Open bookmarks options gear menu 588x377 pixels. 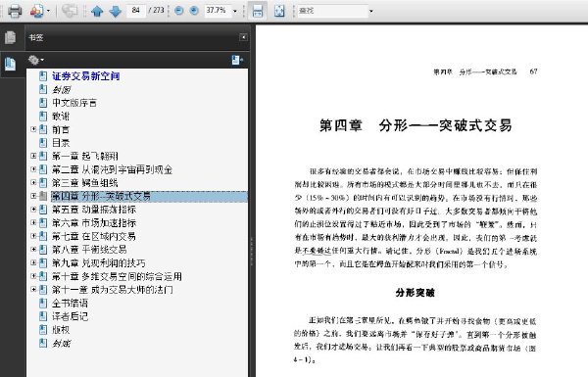coord(35,60)
